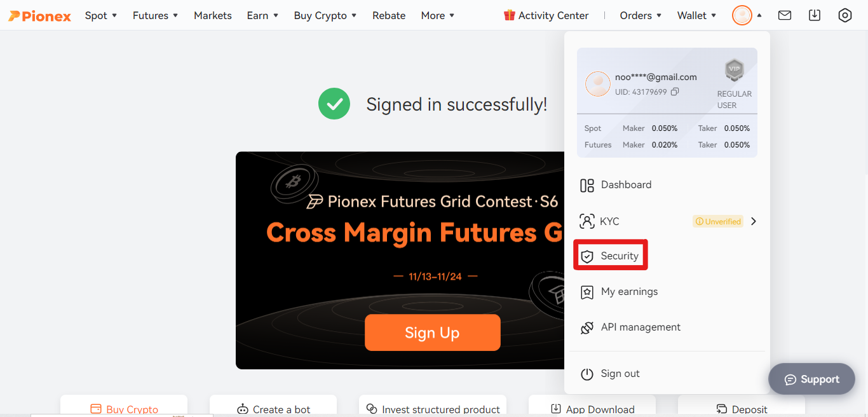Open the Orders dropdown
Screen dimensions: 868x417
[641, 15]
